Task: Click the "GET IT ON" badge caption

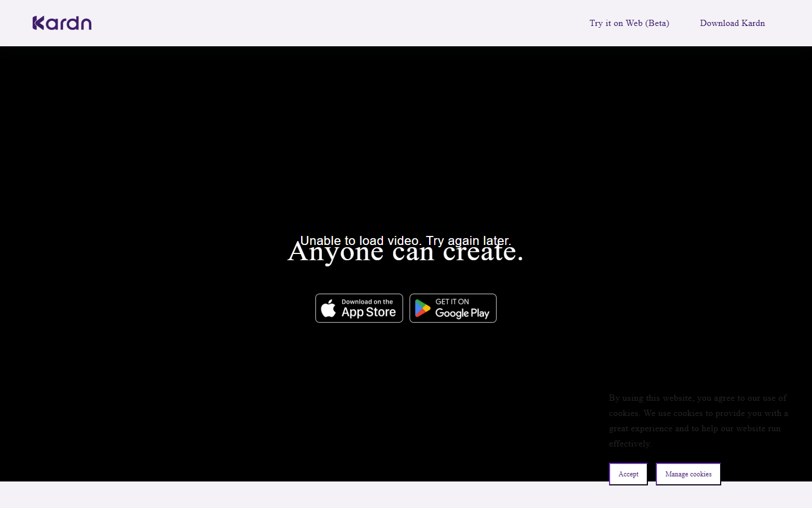Action: (452, 301)
